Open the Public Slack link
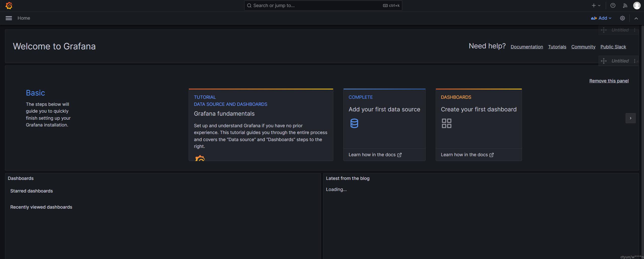This screenshot has height=259, width=644. point(613,47)
